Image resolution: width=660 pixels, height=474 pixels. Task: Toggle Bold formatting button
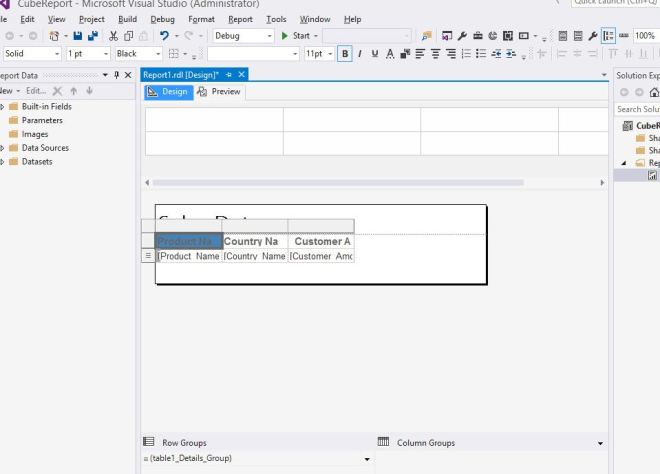pos(346,54)
